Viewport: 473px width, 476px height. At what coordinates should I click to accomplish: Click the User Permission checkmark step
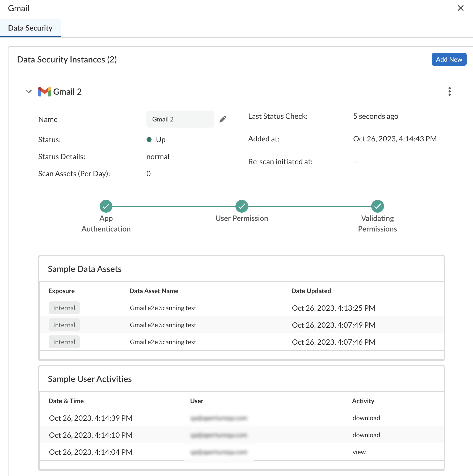point(242,206)
